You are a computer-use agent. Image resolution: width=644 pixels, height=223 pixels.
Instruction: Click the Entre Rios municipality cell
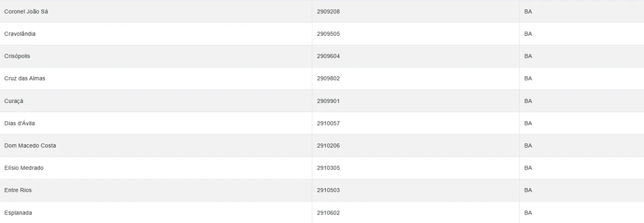pyautogui.click(x=18, y=190)
